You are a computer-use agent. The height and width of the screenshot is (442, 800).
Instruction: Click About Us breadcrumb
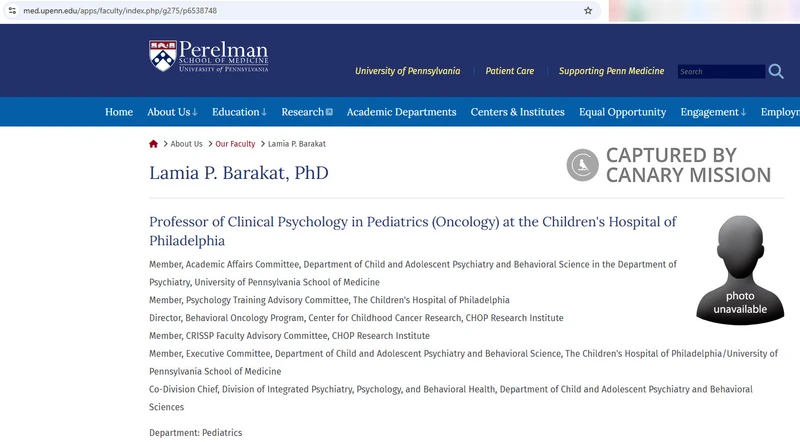(186, 144)
